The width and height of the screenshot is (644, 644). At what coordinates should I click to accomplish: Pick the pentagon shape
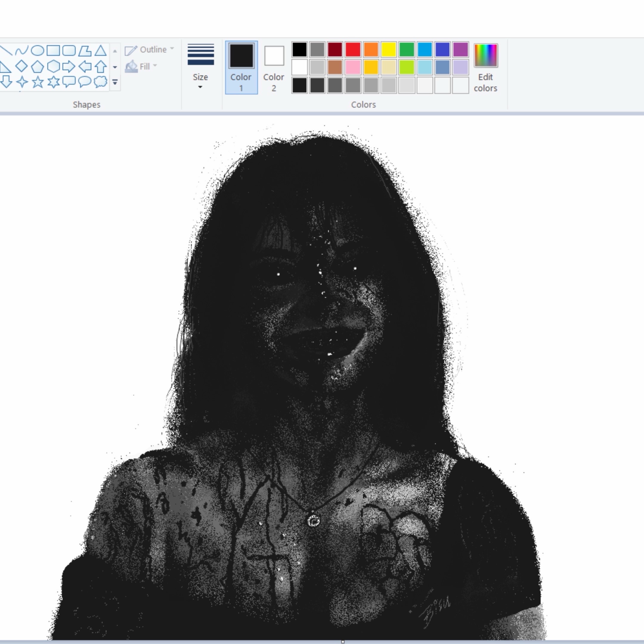(x=37, y=66)
